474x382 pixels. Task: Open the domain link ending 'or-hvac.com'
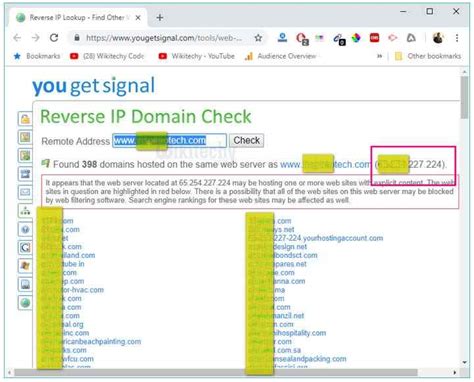(x=73, y=290)
